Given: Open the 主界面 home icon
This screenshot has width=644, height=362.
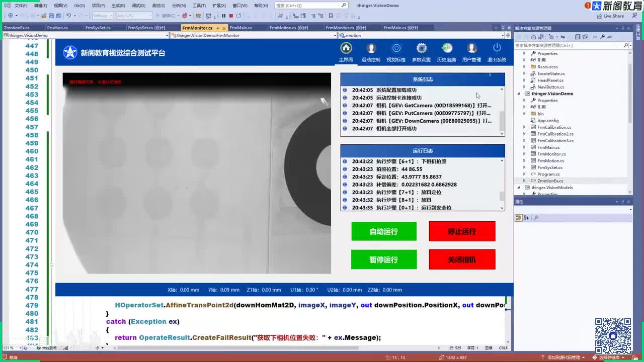Looking at the screenshot, I should (346, 48).
